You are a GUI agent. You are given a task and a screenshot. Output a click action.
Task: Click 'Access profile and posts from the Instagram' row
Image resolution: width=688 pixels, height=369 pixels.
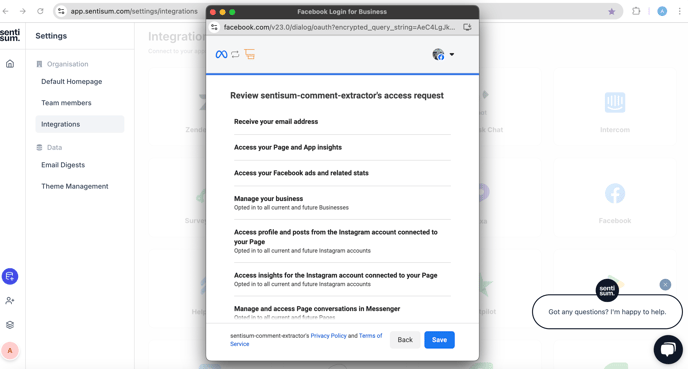342,241
